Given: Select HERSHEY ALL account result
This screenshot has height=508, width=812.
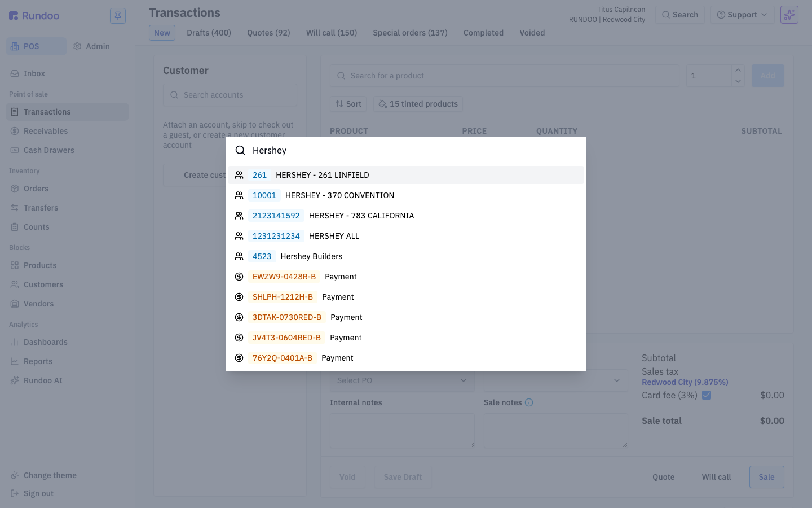Looking at the screenshot, I should [406, 236].
